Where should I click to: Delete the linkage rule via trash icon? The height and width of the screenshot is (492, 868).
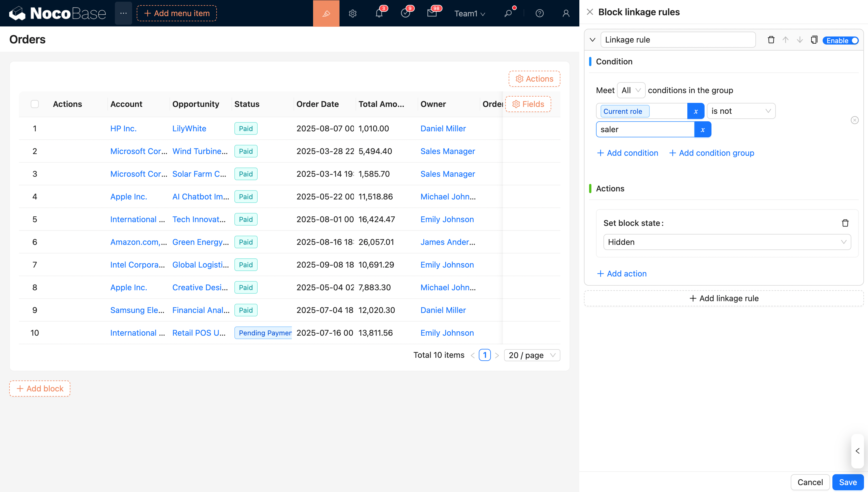(x=771, y=40)
